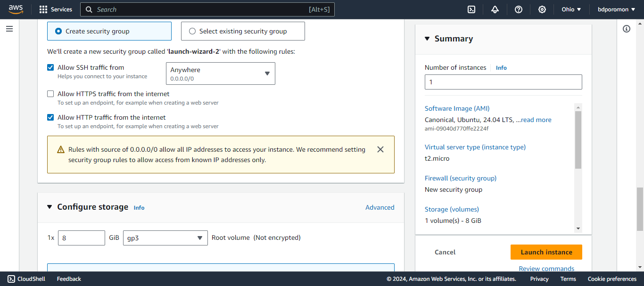Open the SSH source Anywhere dropdown
Image resolution: width=644 pixels, height=286 pixels.
(220, 74)
